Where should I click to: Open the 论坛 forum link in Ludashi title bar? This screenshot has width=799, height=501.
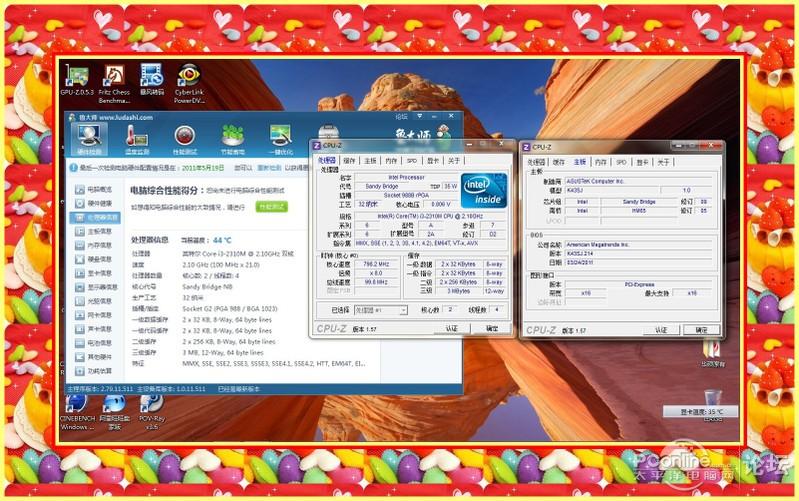[x=402, y=117]
